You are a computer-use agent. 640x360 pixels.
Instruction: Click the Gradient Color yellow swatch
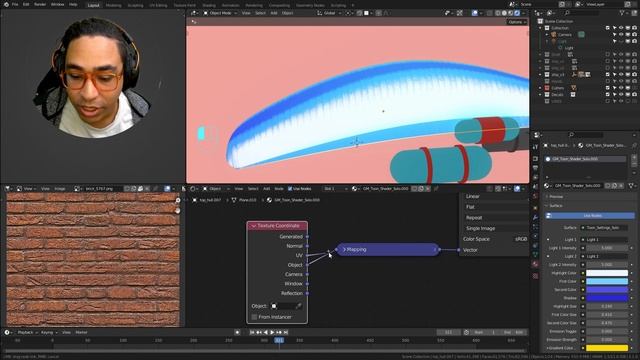(607, 348)
